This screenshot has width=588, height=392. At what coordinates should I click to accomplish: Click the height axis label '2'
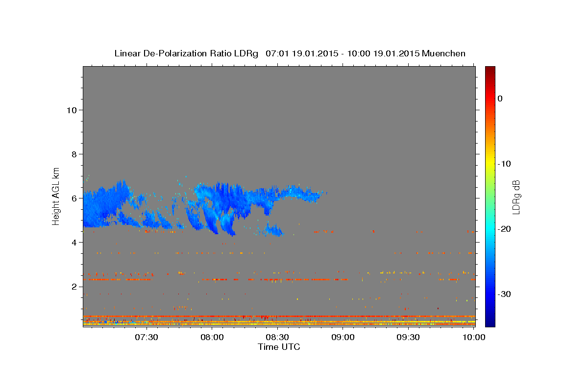point(73,286)
